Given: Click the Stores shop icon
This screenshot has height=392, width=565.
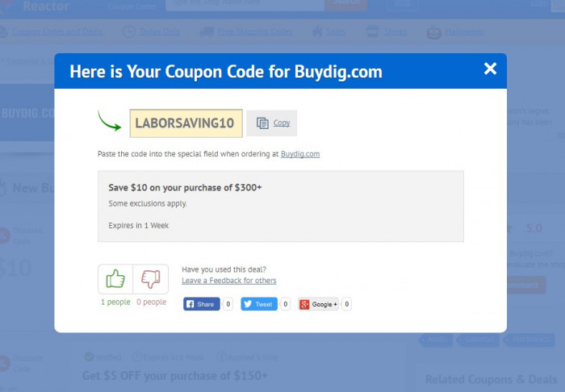Looking at the screenshot, I should tap(373, 31).
